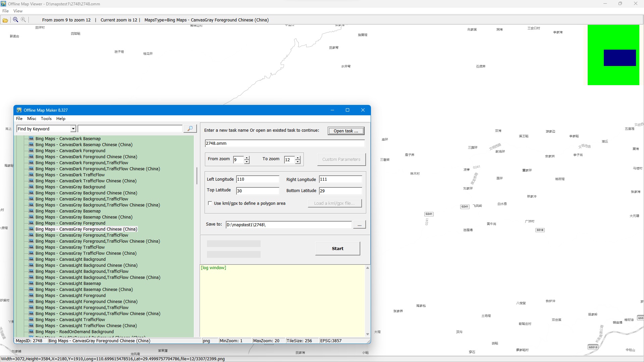Increase the From zoom spinner value
This screenshot has width=644, height=362.
(x=247, y=158)
